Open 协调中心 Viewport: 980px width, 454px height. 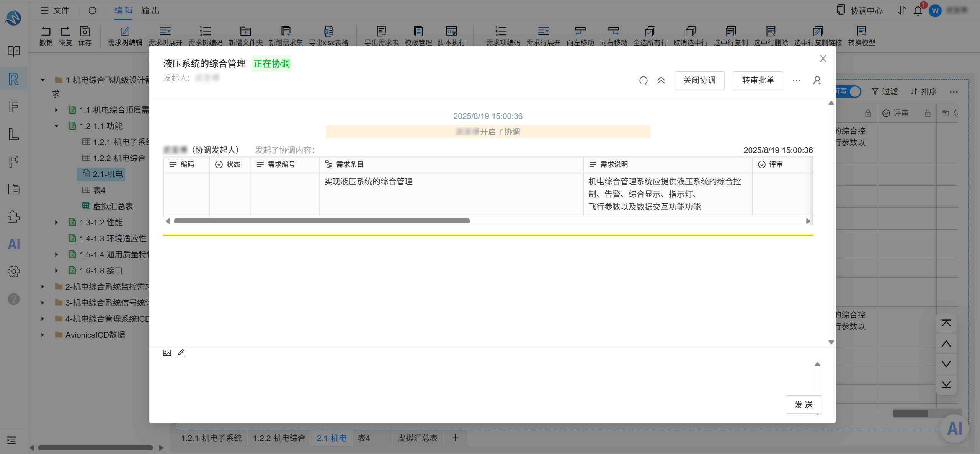coord(859,10)
